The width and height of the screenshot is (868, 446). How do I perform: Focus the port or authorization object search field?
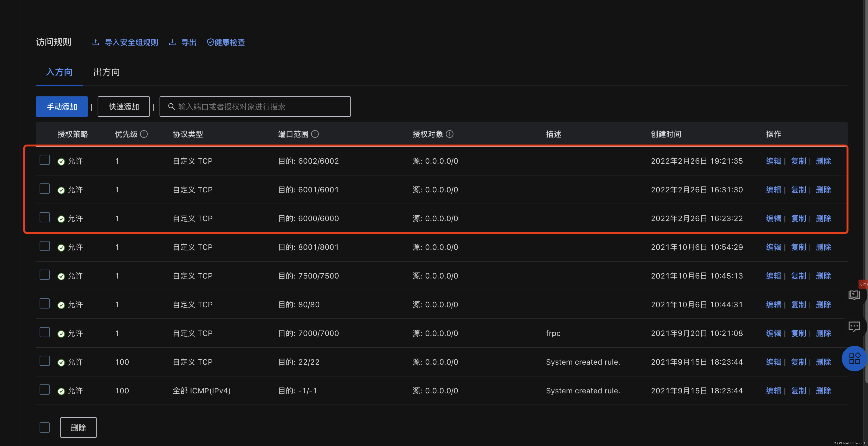click(x=259, y=107)
